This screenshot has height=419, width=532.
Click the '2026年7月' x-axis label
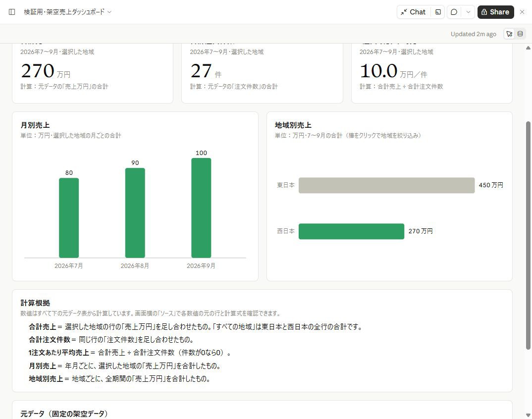[x=69, y=265]
